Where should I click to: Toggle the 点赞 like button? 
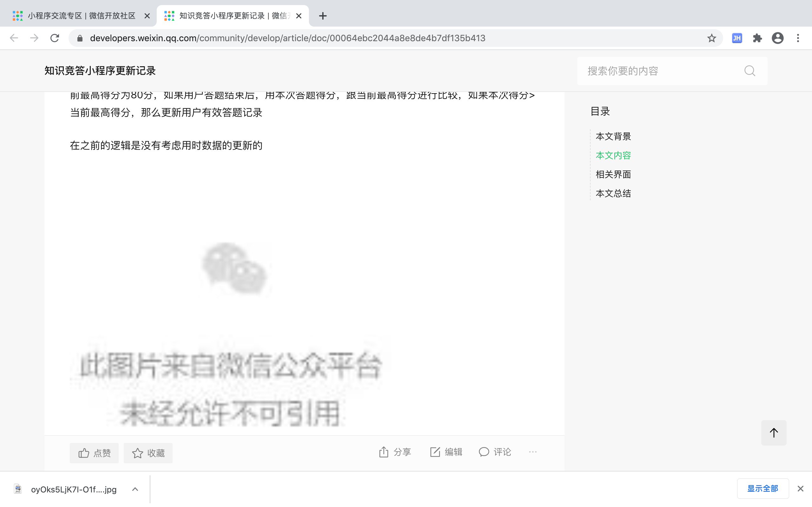coord(94,453)
